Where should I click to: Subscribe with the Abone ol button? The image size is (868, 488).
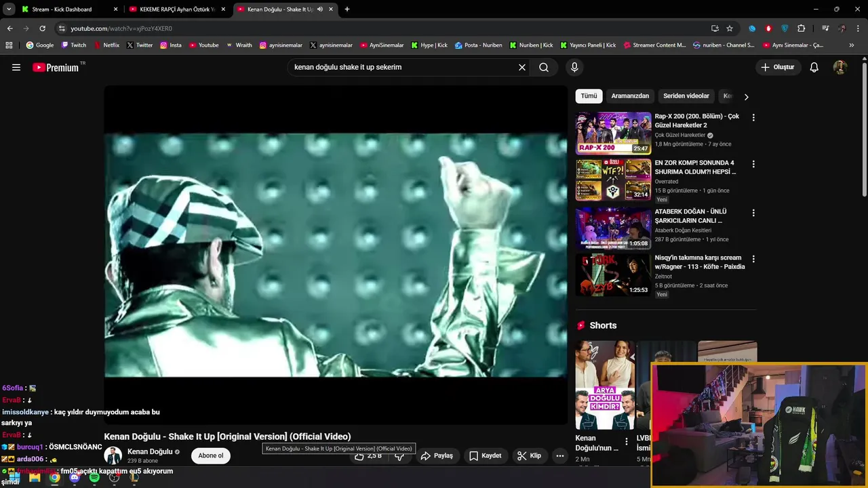tap(210, 455)
